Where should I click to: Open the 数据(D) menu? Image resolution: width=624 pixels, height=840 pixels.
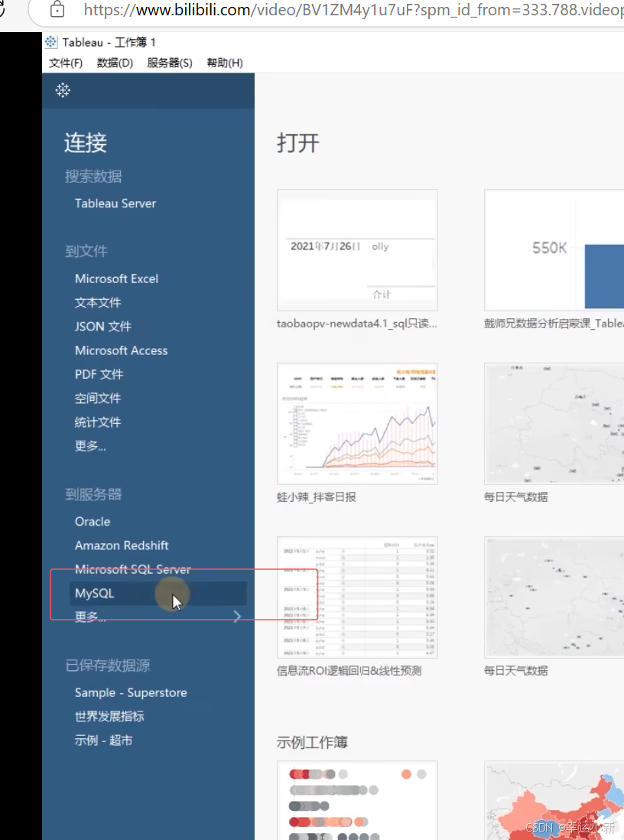coord(115,63)
